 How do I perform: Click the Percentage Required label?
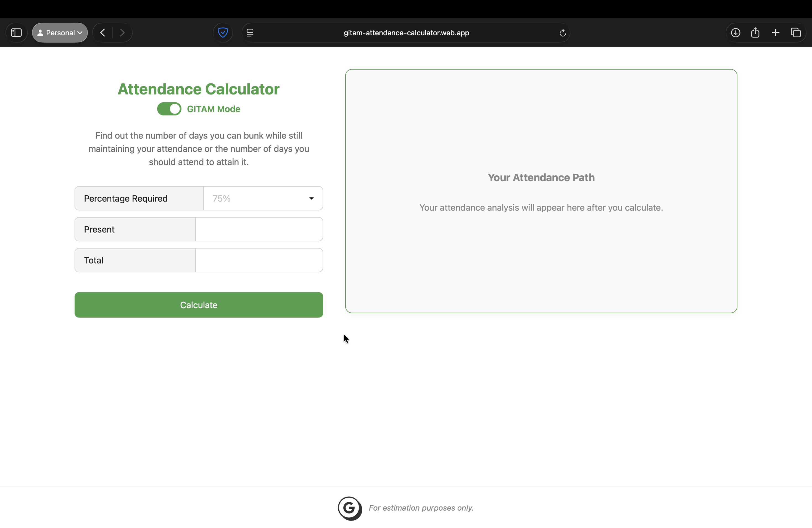click(x=126, y=199)
